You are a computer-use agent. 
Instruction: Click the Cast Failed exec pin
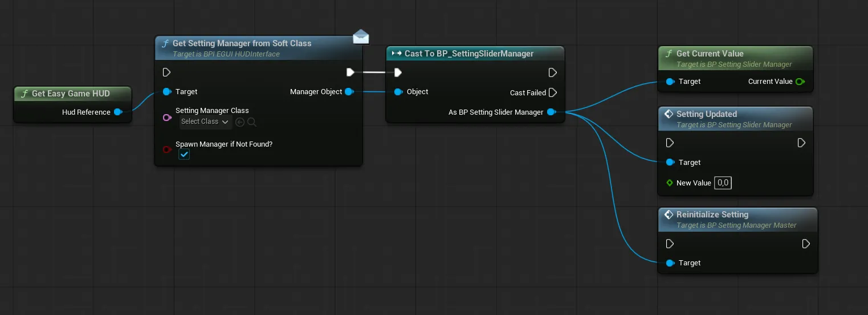click(552, 92)
